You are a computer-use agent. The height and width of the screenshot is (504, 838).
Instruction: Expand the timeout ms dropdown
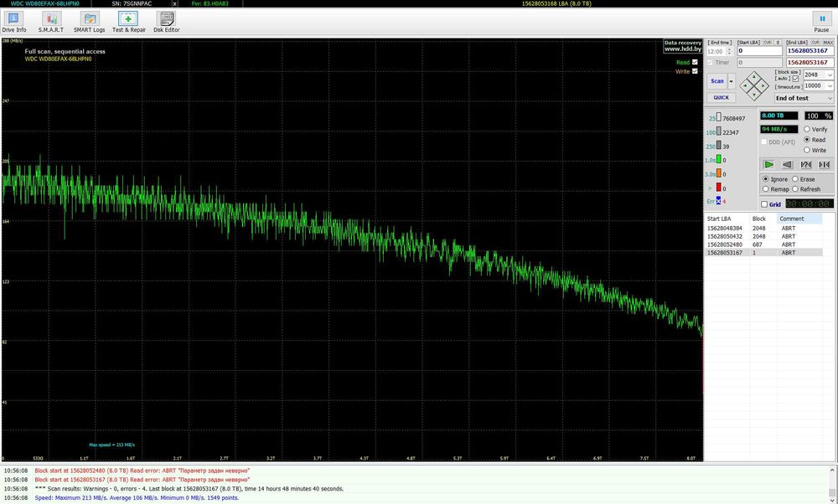(830, 86)
